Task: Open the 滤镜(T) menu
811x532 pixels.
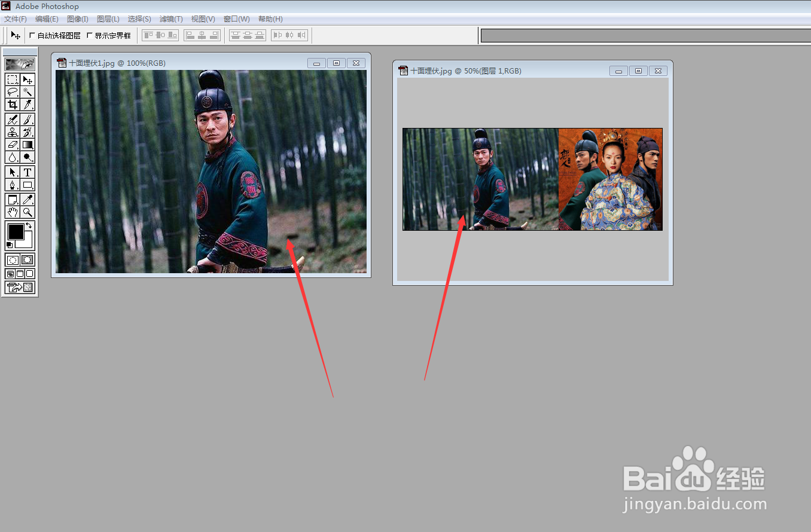Action: pyautogui.click(x=171, y=19)
